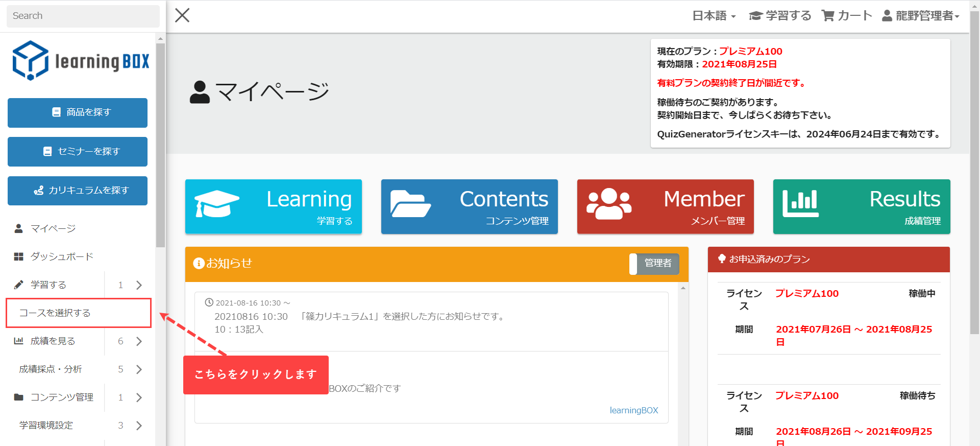Viewport: 980px width, 446px height.
Task: Click the graduation cap icon in header
Action: [x=755, y=16]
